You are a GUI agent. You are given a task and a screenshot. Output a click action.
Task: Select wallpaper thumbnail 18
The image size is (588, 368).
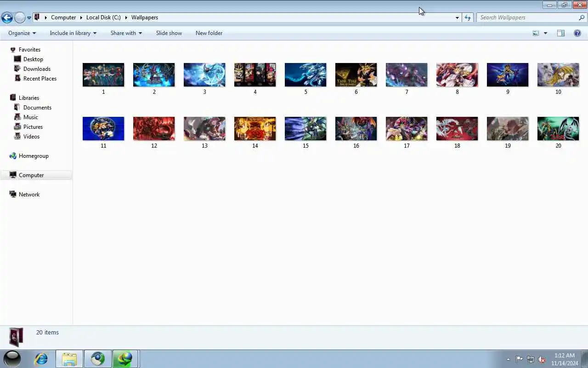457,129
